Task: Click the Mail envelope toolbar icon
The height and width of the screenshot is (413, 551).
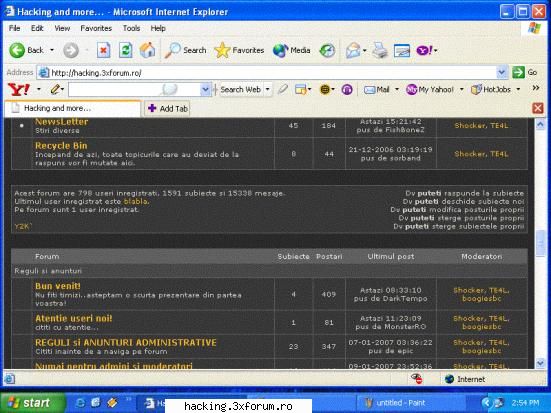Action: point(353,50)
